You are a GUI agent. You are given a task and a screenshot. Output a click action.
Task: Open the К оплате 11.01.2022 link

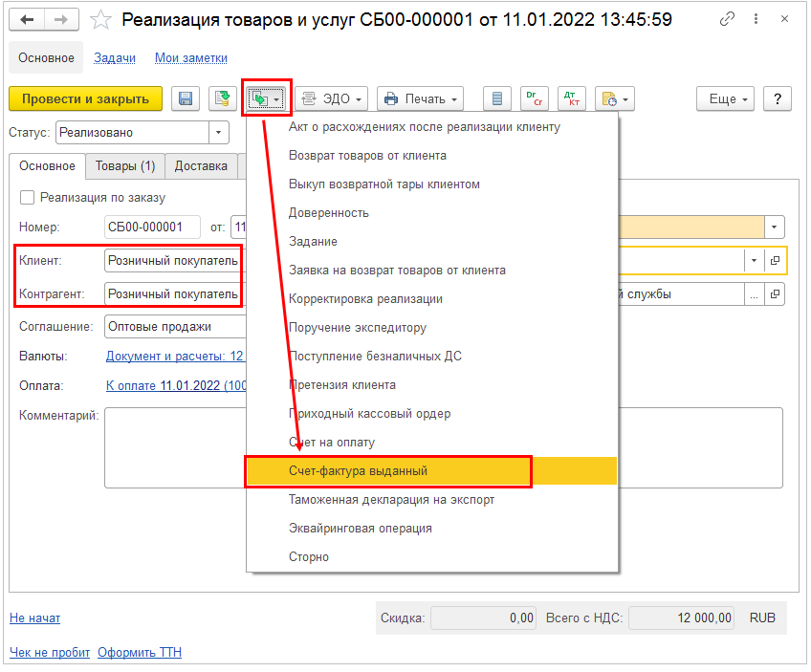pos(176,385)
